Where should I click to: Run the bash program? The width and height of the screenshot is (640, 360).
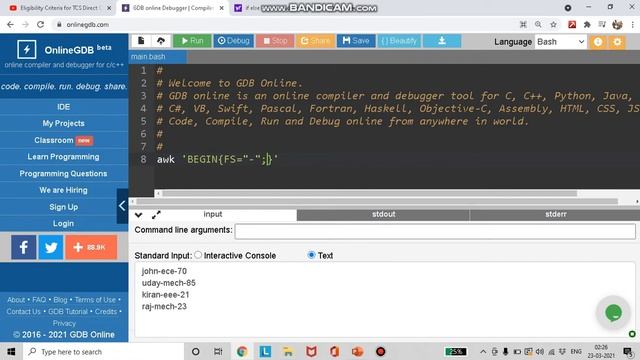coord(192,41)
